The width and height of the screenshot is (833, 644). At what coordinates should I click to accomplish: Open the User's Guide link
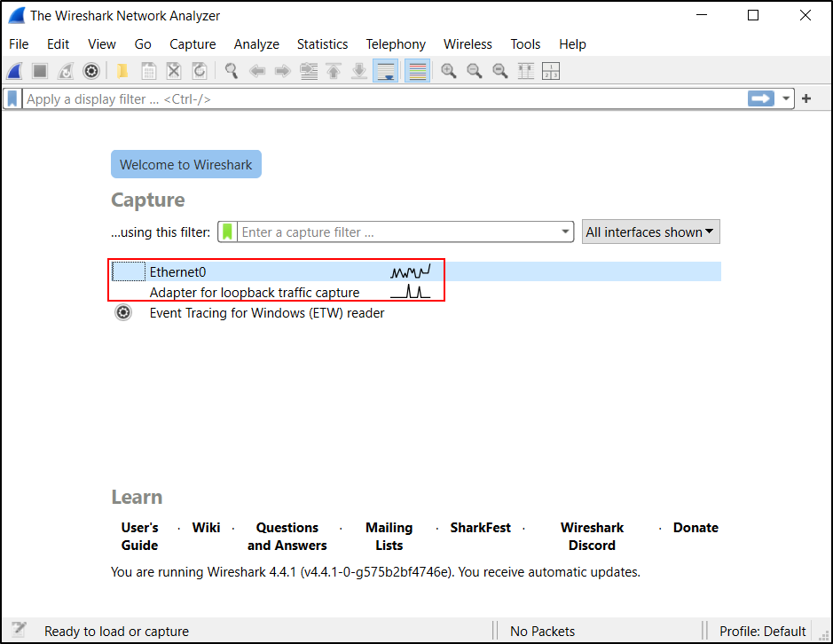139,536
